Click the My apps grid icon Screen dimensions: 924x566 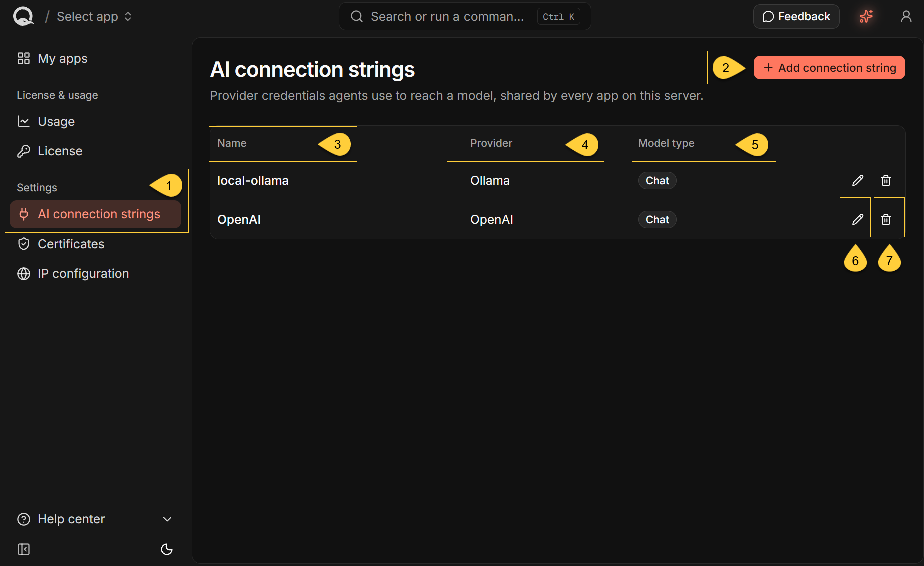[24, 59]
